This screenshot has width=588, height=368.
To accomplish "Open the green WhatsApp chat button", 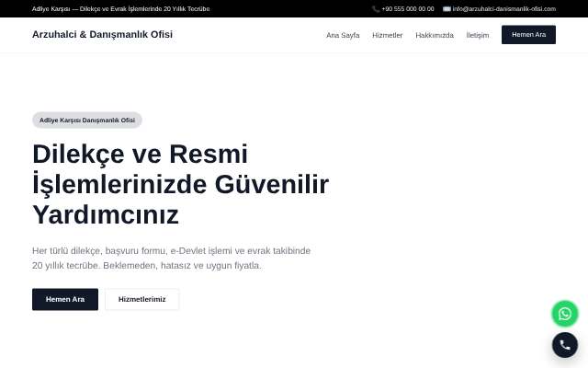I will coord(565,314).
